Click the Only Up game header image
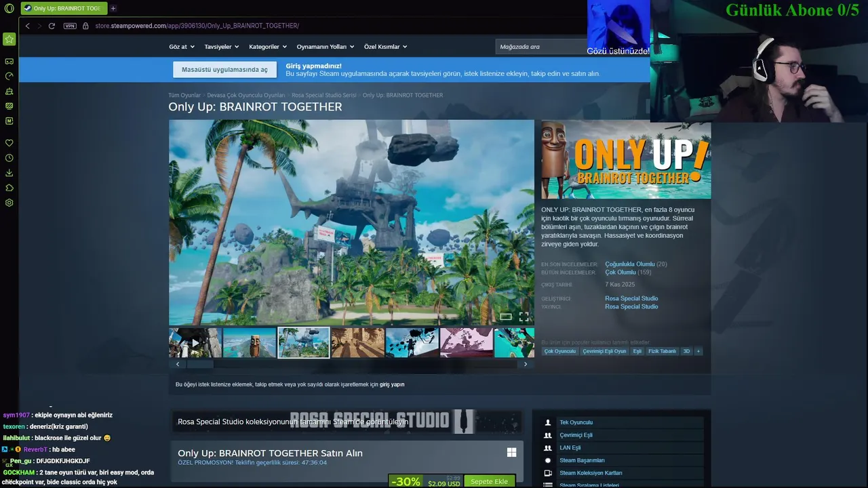The height and width of the screenshot is (488, 868). [x=626, y=159]
